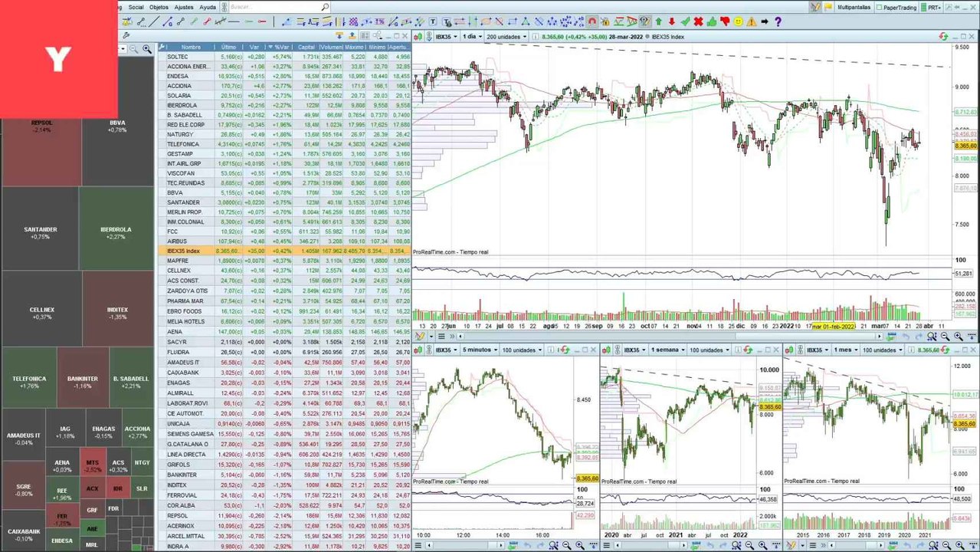Select the INDITEX row in the list

(284, 485)
